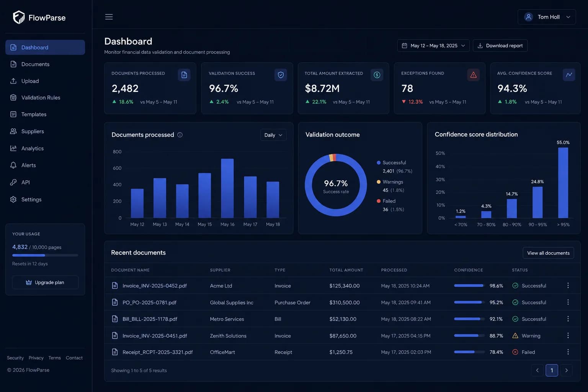Screen dimensions: 588x392
Task: Click the Documents Processed card icon
Action: (x=184, y=75)
